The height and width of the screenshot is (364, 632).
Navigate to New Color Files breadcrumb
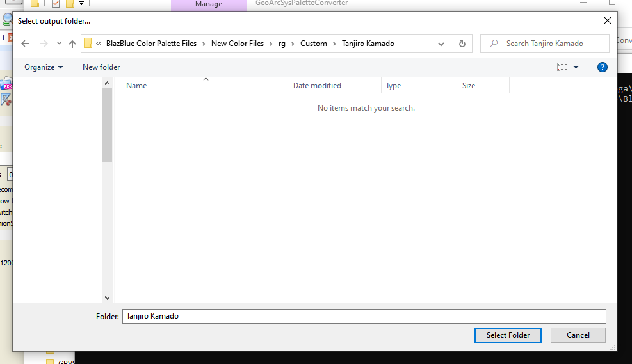(x=238, y=44)
